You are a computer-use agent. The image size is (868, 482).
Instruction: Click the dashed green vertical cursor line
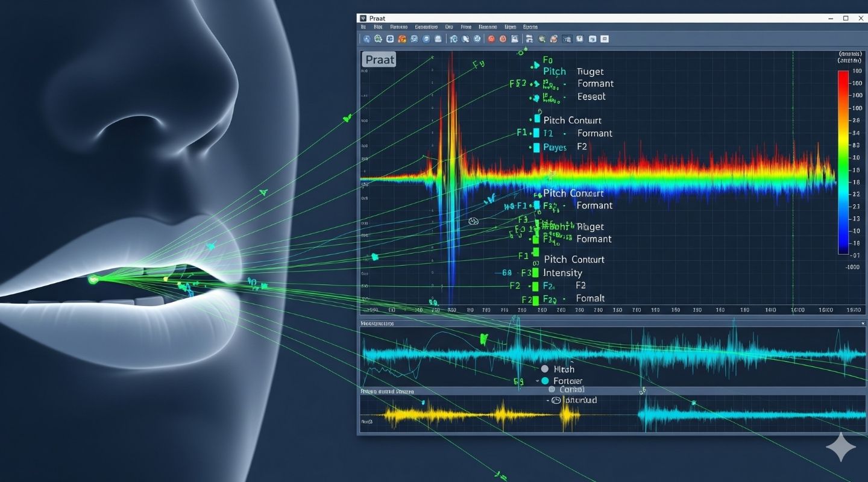(793, 181)
